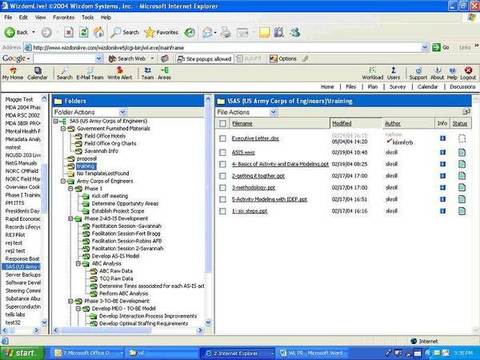Image resolution: width=480 pixels, height=360 pixels.
Task: Check the box next to Executive Letter.doc
Action: click(223, 138)
